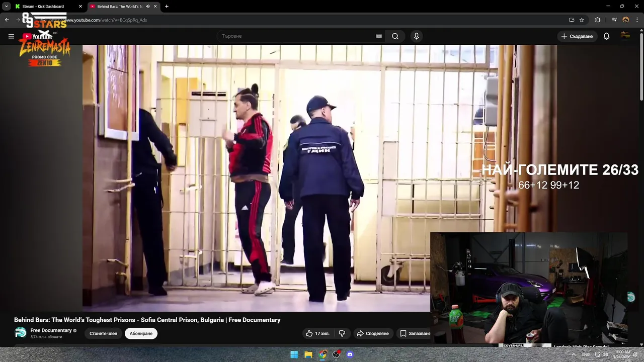Screen dimensions: 644x362
Task: Mute the Behind Bars tab audio icon
Action: click(x=147, y=7)
